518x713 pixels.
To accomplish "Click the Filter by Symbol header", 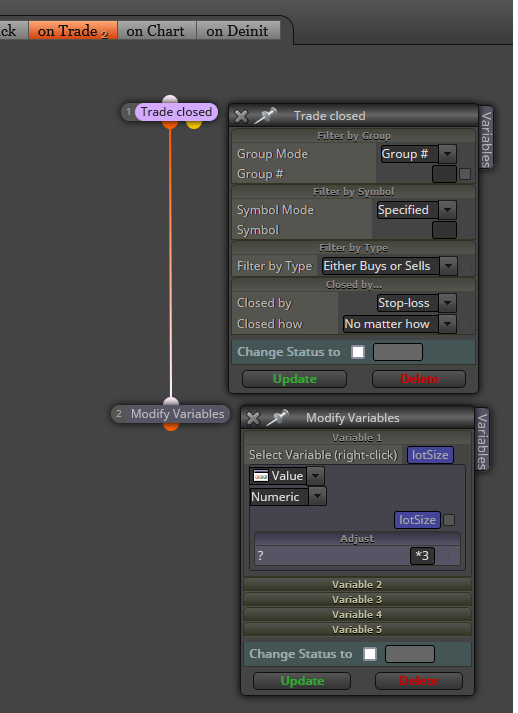I will [x=354, y=191].
